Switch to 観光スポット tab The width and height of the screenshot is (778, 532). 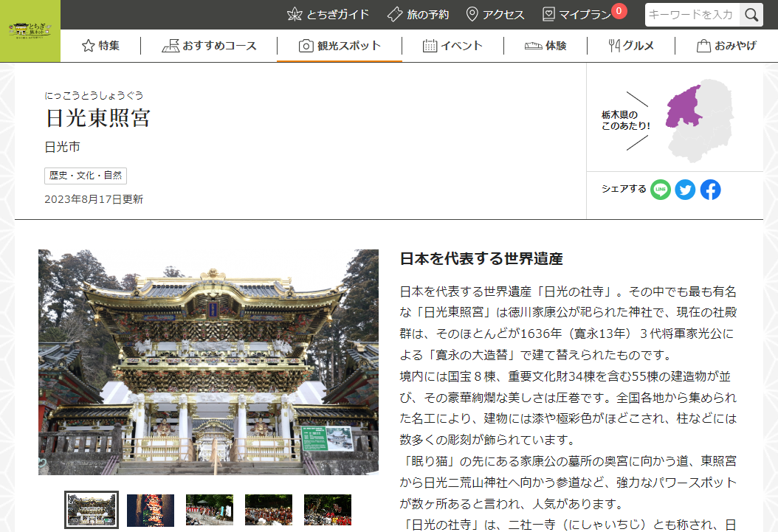point(340,46)
